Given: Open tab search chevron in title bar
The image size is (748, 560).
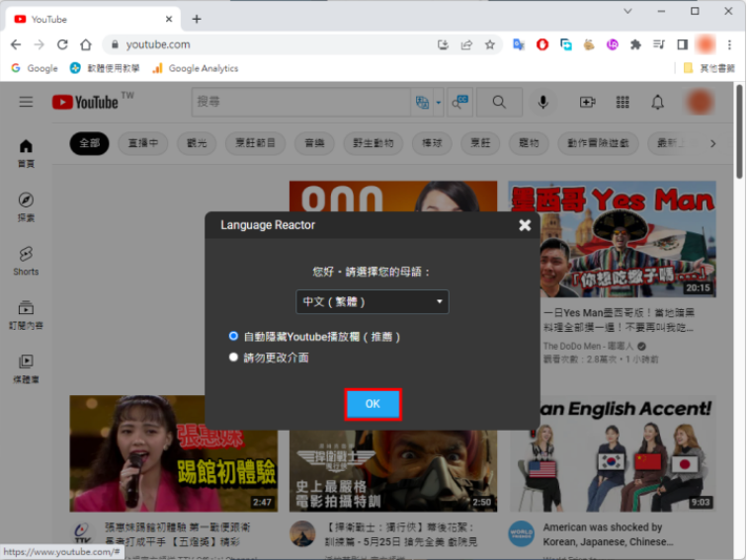Looking at the screenshot, I should 627,11.
